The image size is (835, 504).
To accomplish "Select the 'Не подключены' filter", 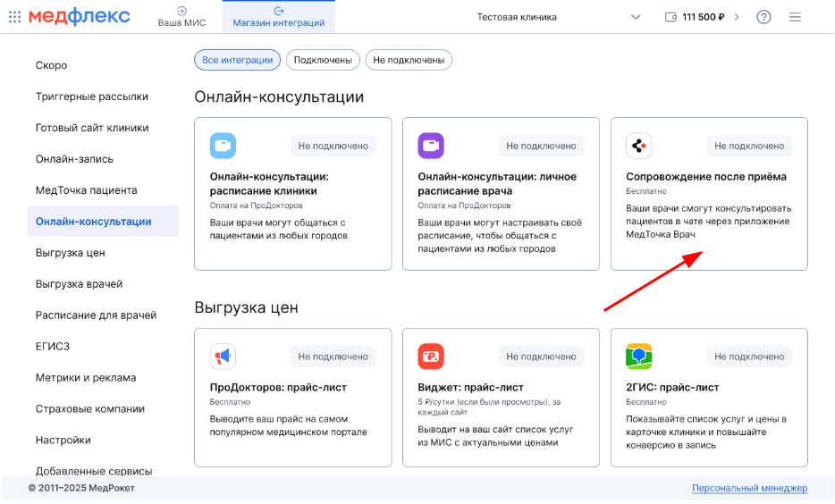I will tap(409, 60).
